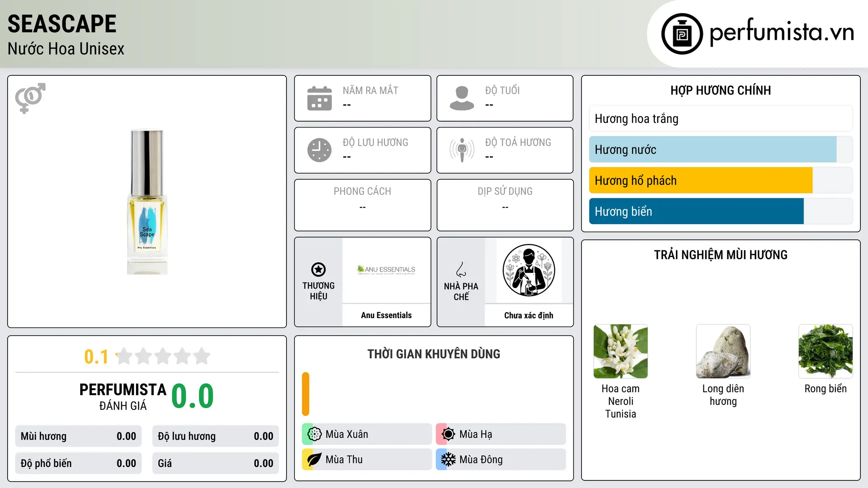Screen dimensions: 868x488
Task: Click the perfumer illustration circle image
Action: (529, 270)
